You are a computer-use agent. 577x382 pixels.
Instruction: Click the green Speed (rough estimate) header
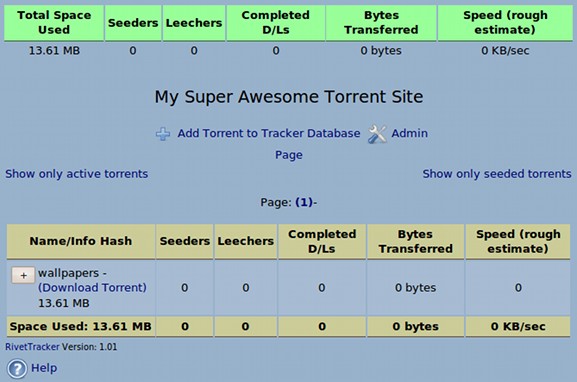pos(505,22)
